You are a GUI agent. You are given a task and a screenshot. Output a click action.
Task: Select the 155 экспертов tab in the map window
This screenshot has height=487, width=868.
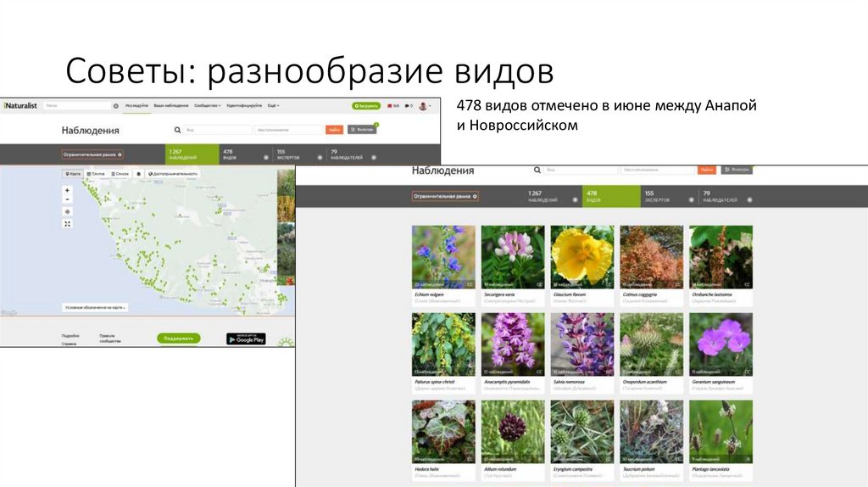coord(299,154)
